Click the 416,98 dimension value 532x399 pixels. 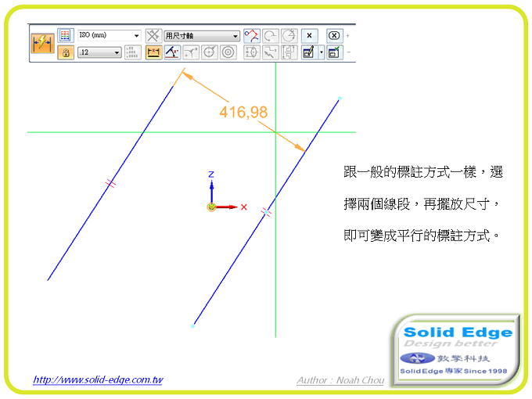(x=243, y=113)
